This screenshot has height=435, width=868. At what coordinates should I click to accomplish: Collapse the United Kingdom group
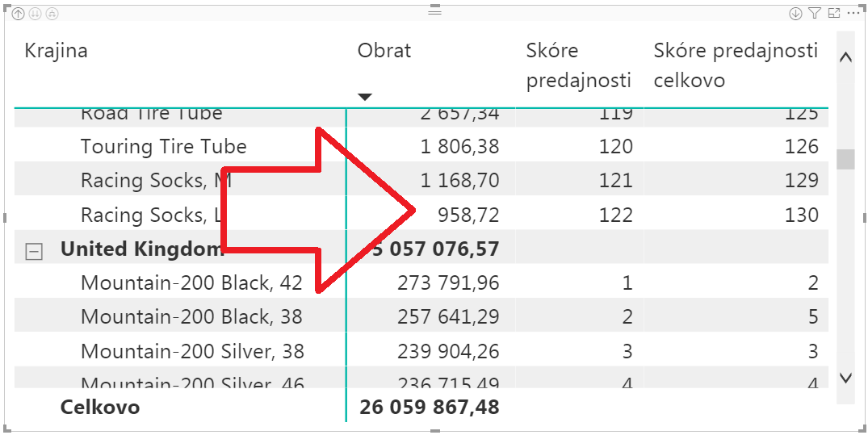click(x=34, y=252)
